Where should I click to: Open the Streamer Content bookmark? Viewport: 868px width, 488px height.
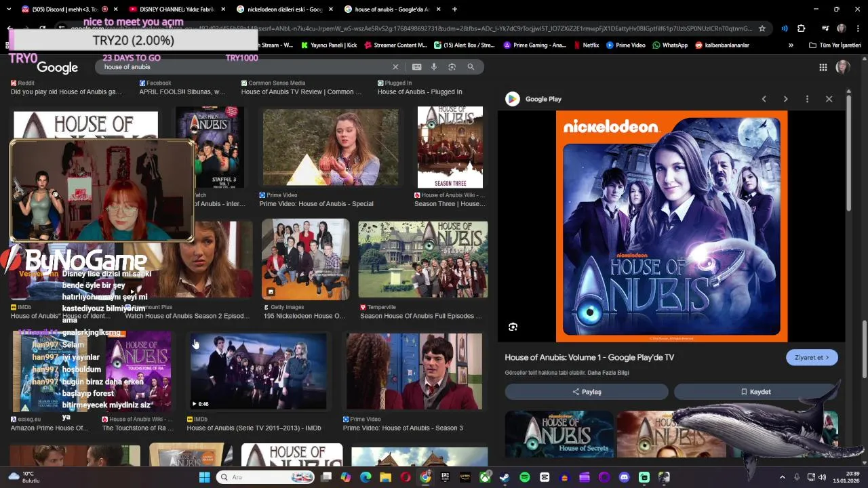click(x=395, y=45)
